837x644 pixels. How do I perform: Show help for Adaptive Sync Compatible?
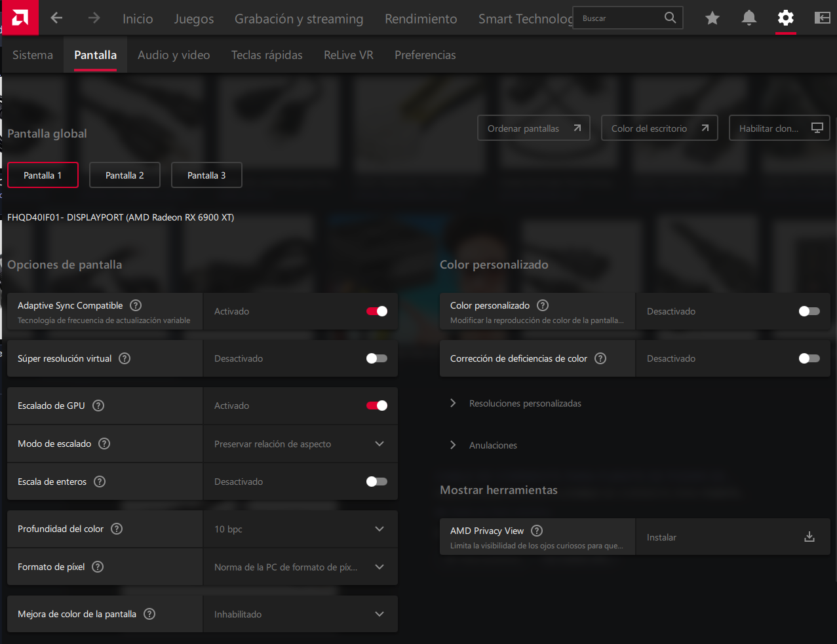click(x=136, y=305)
